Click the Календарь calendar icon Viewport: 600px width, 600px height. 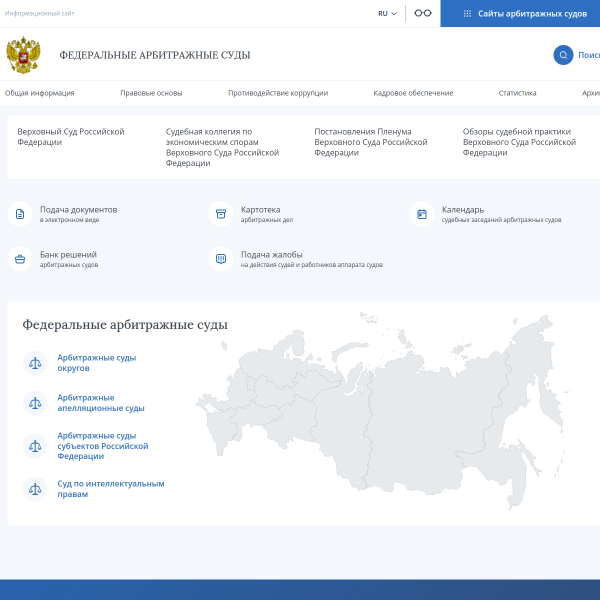422,214
